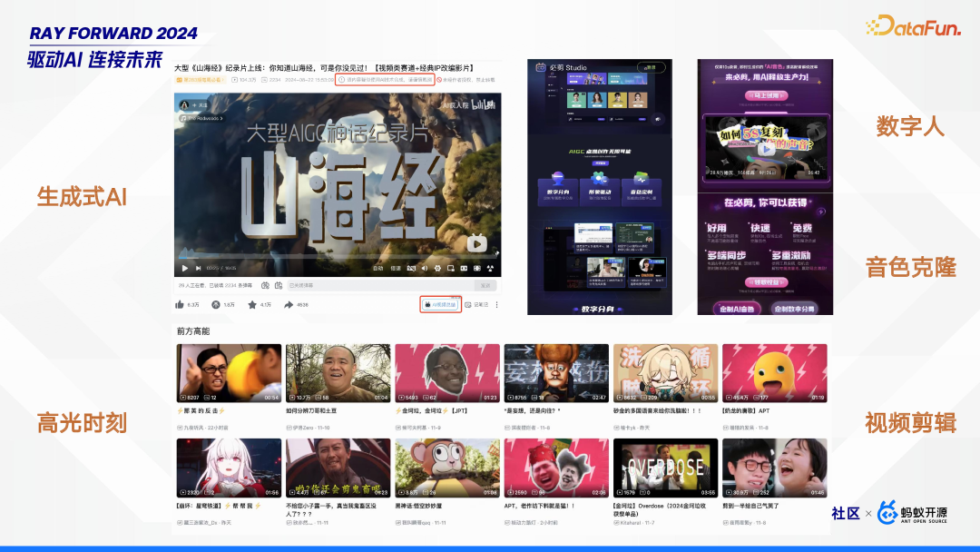
Task: Tap the 马上试用 button on the mobile page
Action: [767, 95]
